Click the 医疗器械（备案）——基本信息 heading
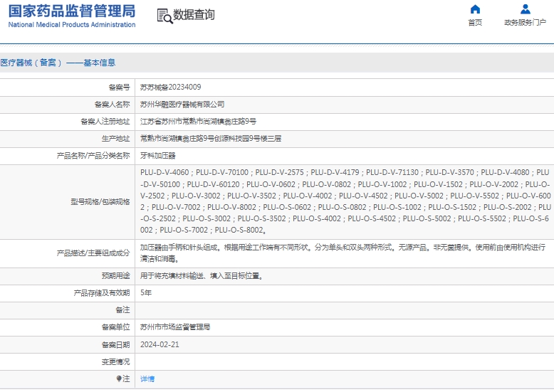Viewport: 554px width, 392px height. [58, 63]
